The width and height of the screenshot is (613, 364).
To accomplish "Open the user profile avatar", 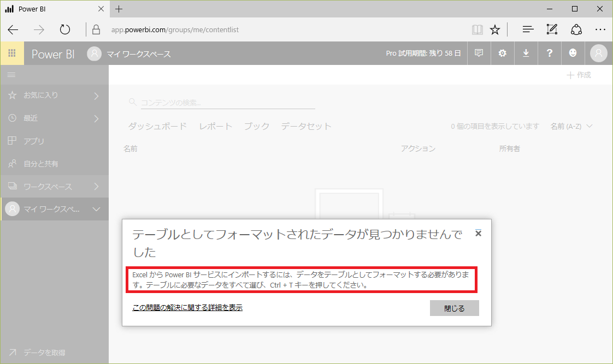I will 599,53.
